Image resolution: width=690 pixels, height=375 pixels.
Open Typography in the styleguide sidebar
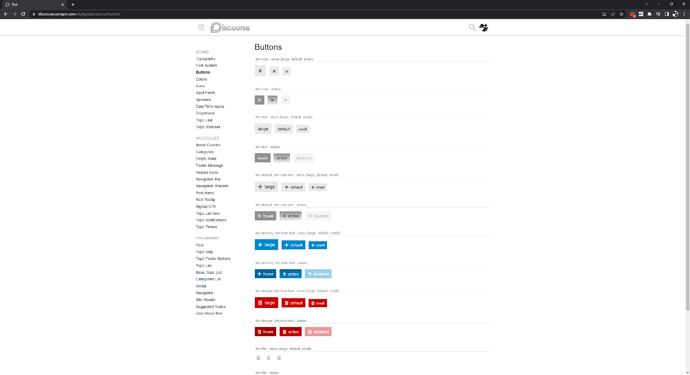[206, 59]
